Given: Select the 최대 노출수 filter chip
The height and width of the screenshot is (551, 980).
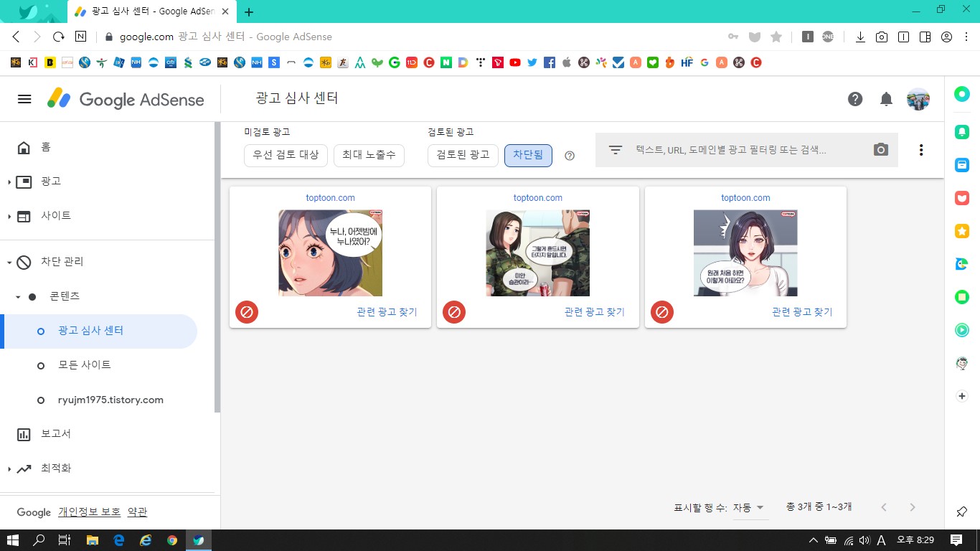Looking at the screenshot, I should pos(369,156).
